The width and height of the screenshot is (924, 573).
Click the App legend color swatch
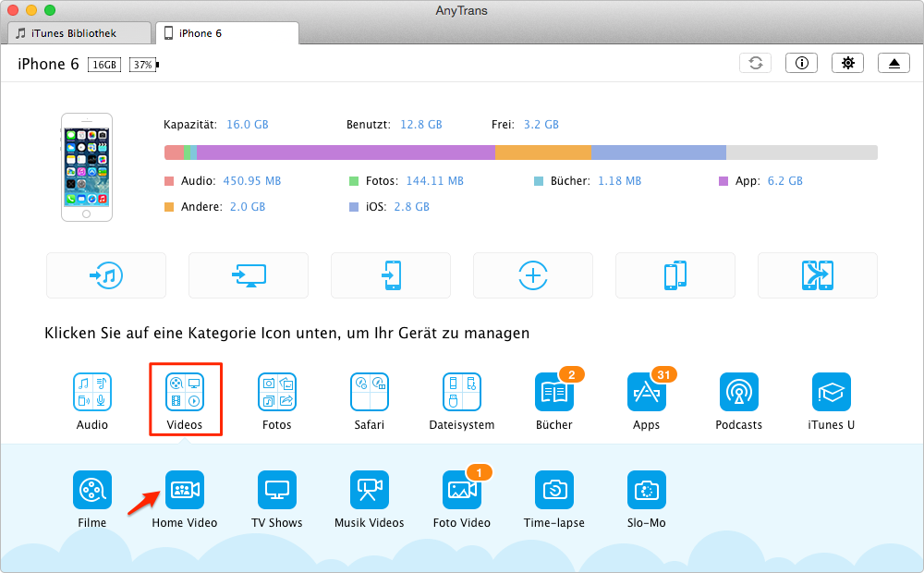pyautogui.click(x=723, y=181)
